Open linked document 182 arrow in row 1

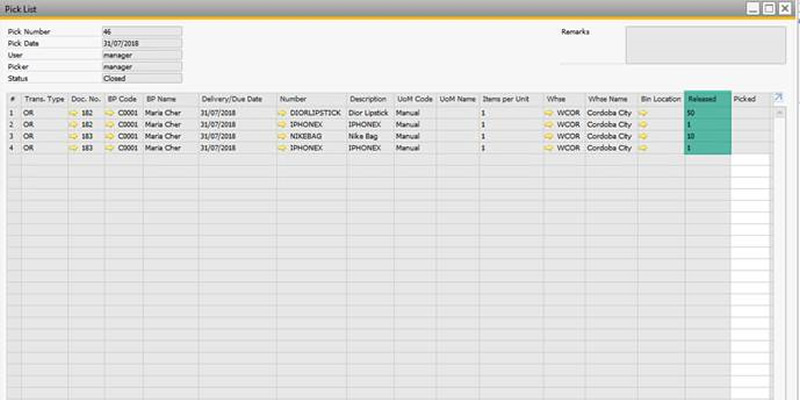click(73, 113)
